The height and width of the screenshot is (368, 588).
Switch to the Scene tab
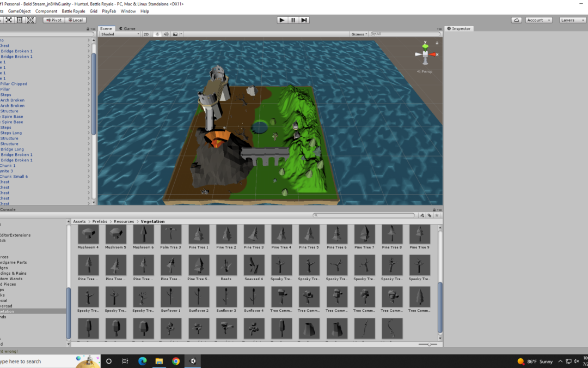[106, 28]
